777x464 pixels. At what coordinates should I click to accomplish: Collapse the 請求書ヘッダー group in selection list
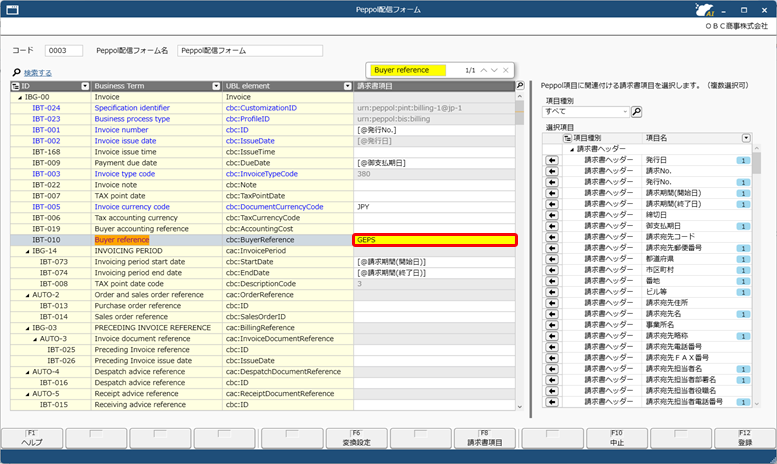pos(572,149)
